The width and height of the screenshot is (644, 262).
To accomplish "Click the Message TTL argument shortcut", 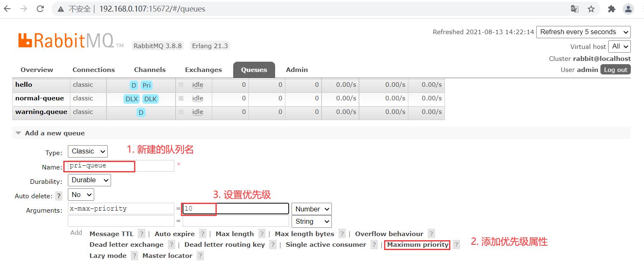I will coord(111,234).
